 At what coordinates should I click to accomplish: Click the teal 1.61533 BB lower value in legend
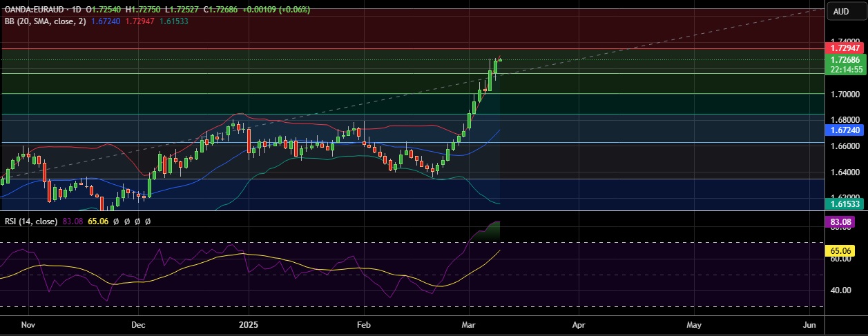point(173,21)
